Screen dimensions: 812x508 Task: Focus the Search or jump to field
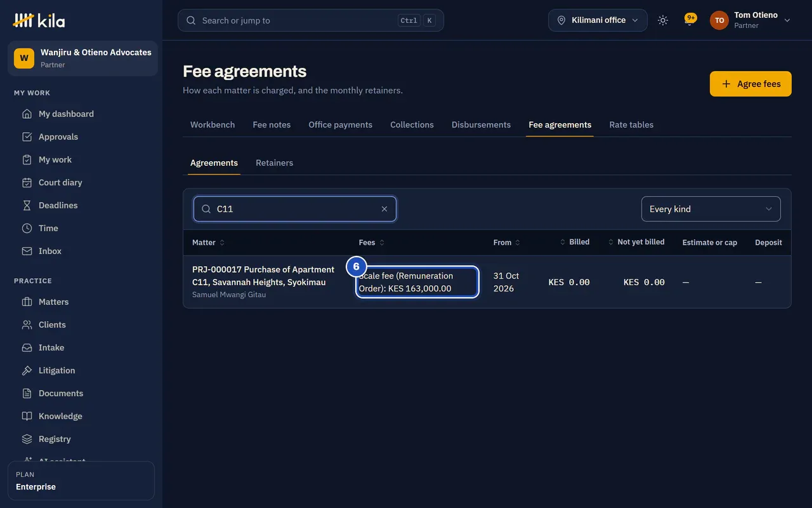coord(311,20)
